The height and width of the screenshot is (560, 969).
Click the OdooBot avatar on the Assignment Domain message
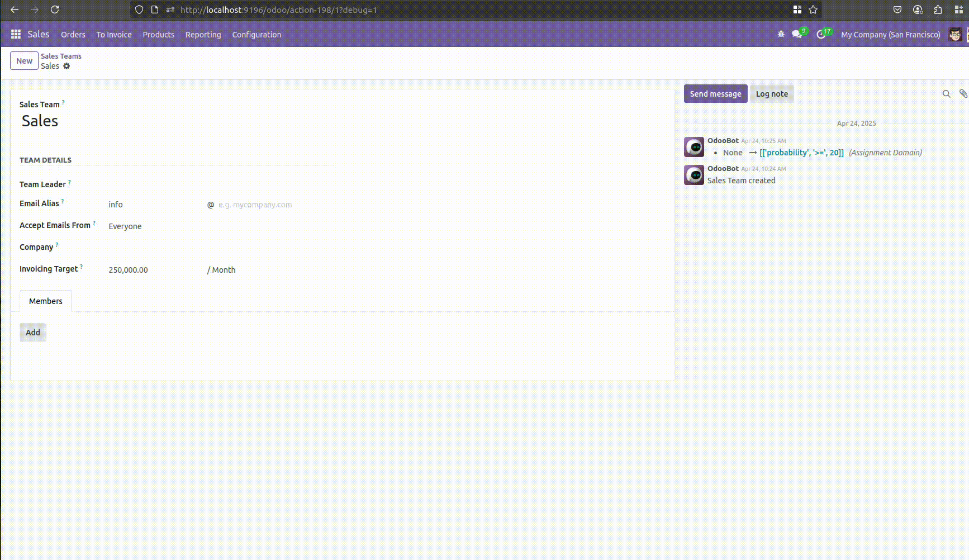click(x=694, y=147)
